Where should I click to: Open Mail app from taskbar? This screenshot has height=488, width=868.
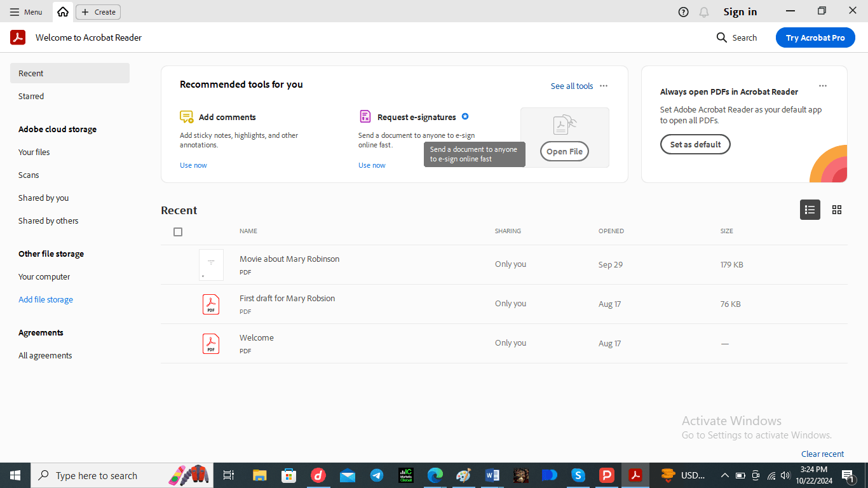(x=347, y=475)
